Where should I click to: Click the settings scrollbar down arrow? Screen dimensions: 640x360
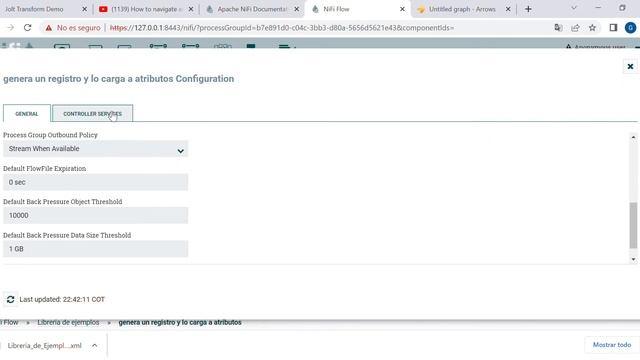click(x=633, y=259)
